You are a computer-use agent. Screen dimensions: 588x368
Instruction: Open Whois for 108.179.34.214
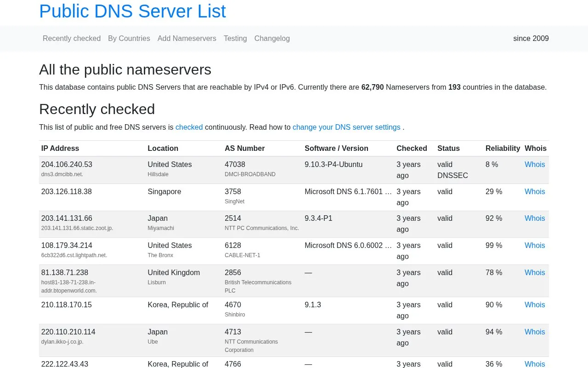535,246
